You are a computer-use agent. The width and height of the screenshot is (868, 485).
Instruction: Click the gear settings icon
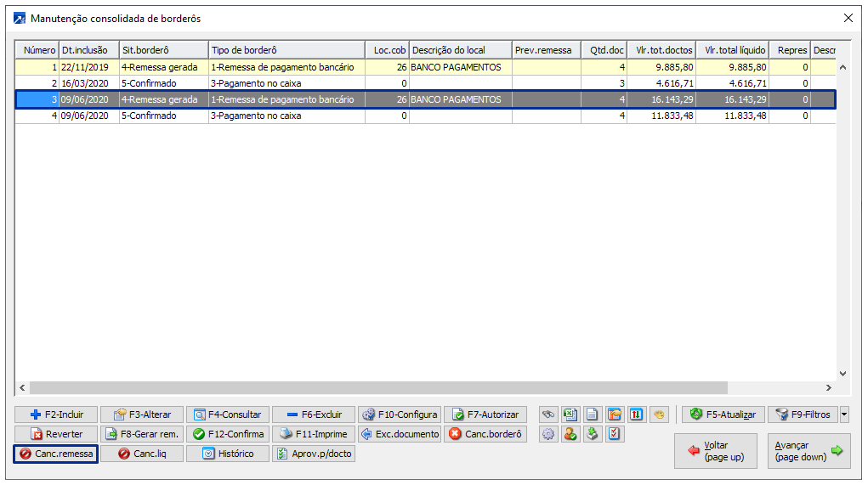[548, 434]
